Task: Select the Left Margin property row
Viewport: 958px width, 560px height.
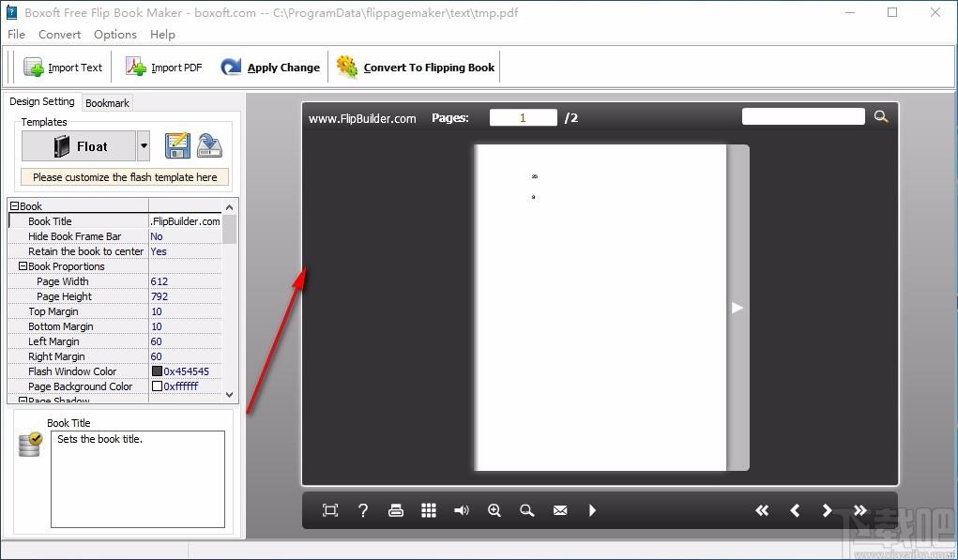Action: click(x=114, y=341)
